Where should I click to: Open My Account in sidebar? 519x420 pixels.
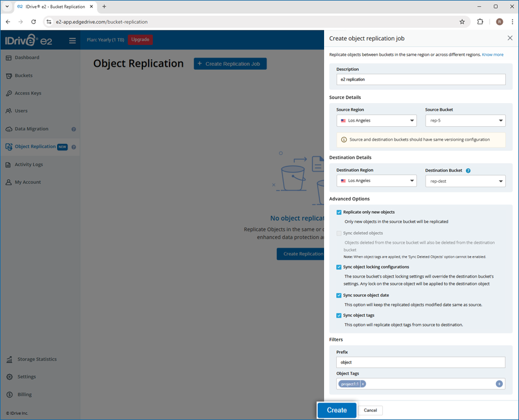28,182
